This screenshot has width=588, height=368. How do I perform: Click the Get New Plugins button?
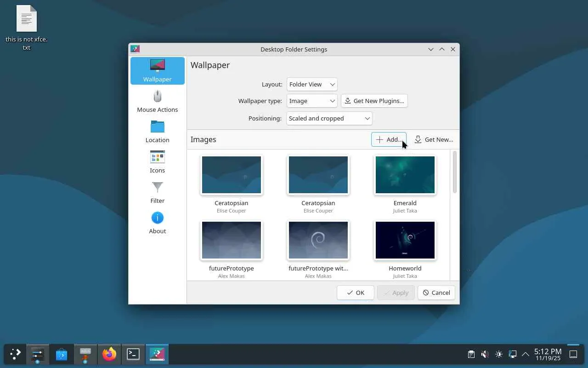374,101
